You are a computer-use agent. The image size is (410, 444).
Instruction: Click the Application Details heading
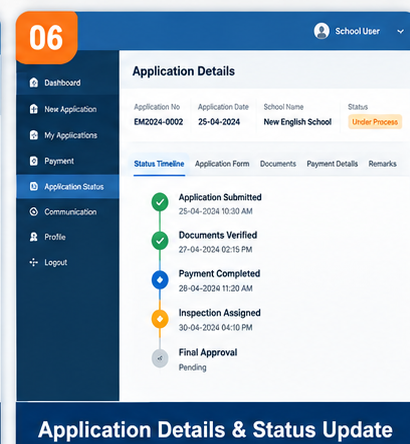coord(184,71)
